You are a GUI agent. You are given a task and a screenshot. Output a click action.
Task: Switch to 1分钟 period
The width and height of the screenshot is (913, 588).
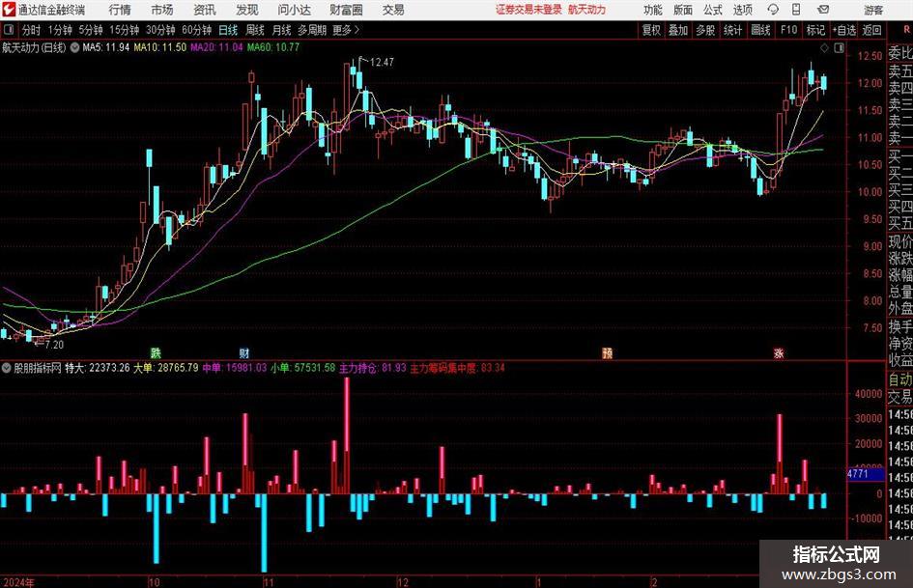pos(60,30)
